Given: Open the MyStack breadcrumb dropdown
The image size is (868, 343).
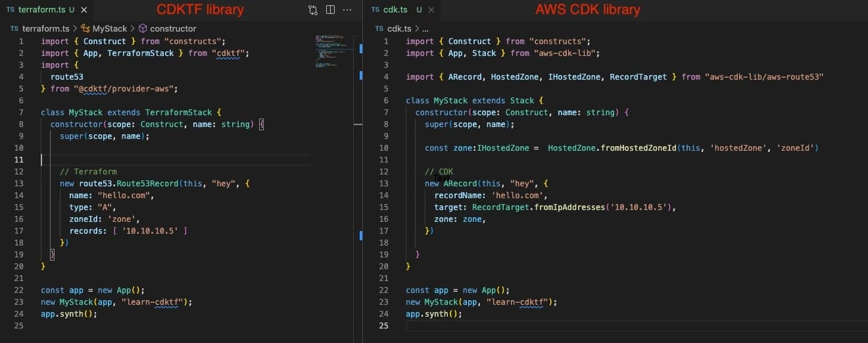Looking at the screenshot, I should point(110,28).
